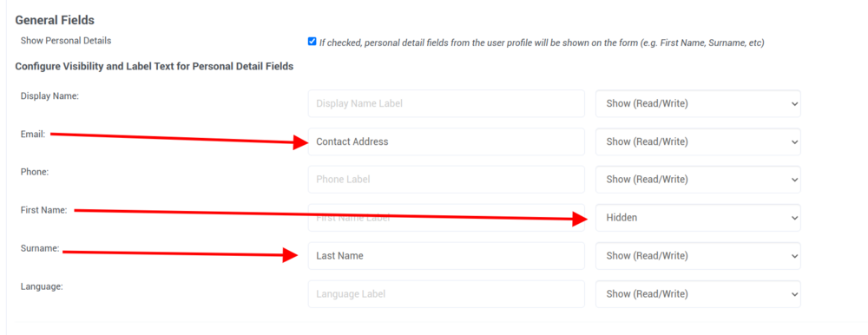Click the Display Name: row label
Viewport: 868px width, 335px height.
pyautogui.click(x=49, y=96)
